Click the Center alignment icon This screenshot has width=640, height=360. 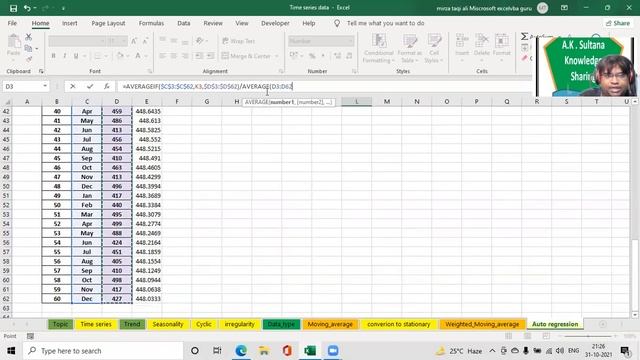pos(174,56)
